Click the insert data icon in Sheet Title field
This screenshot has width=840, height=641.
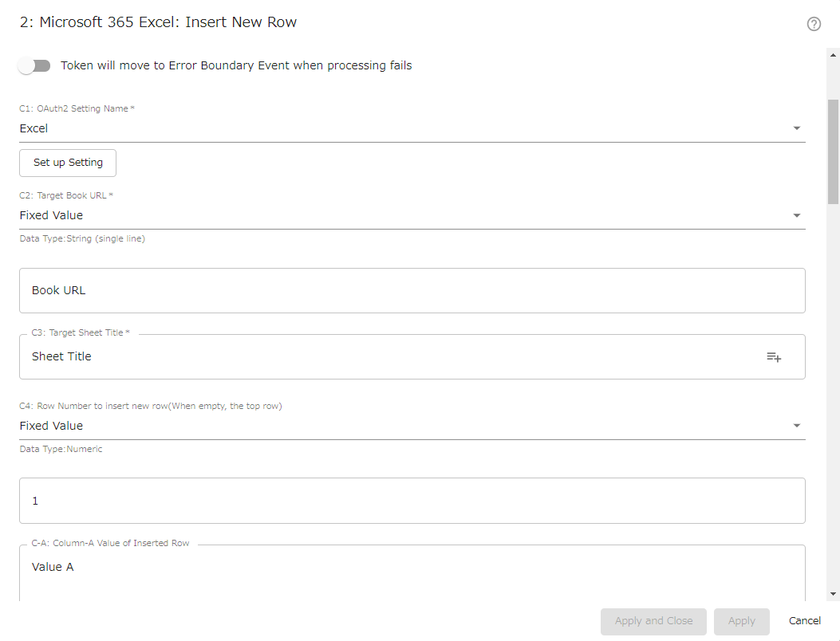(x=774, y=357)
